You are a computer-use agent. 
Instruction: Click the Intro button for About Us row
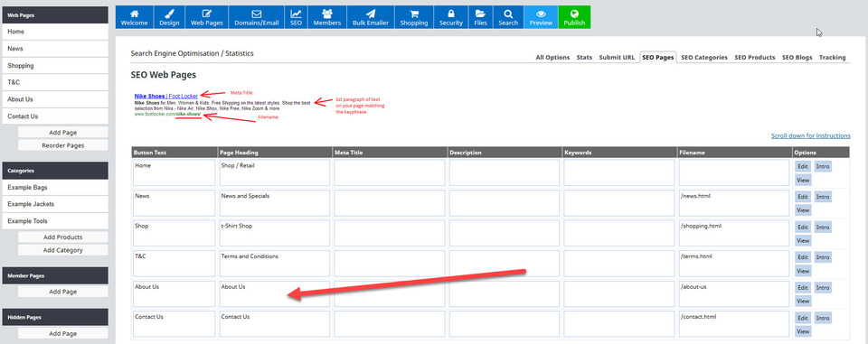[823, 288]
